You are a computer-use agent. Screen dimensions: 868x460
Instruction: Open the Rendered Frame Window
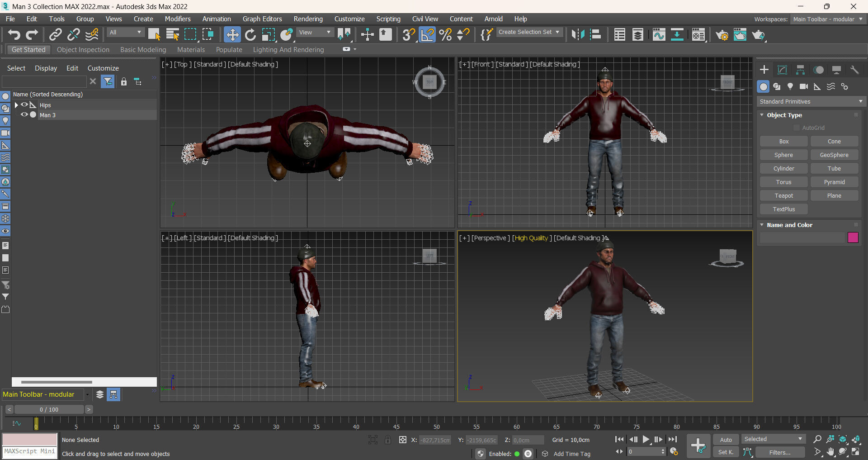tap(740, 35)
